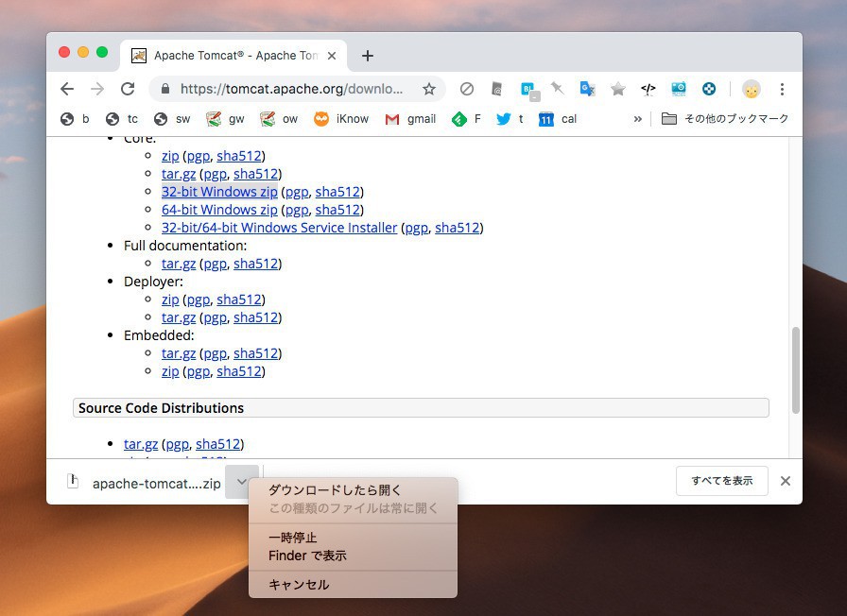Open the Twitter 't' bookmark
The width and height of the screenshot is (847, 616).
[x=510, y=119]
